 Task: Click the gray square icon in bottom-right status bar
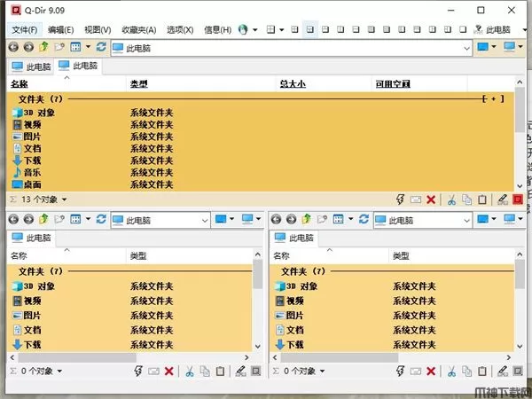518,372
